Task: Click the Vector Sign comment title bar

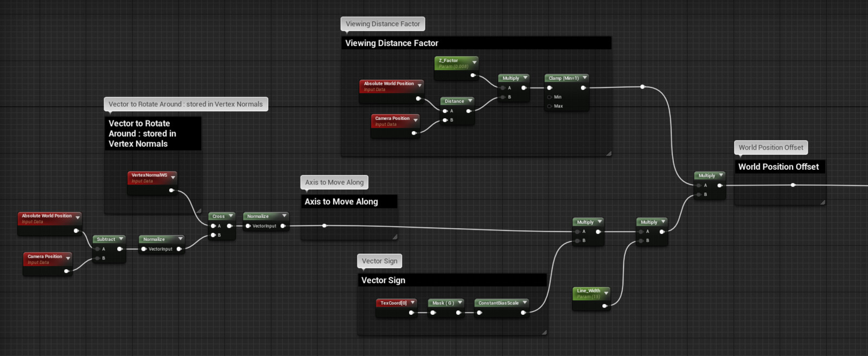Action: (x=452, y=280)
